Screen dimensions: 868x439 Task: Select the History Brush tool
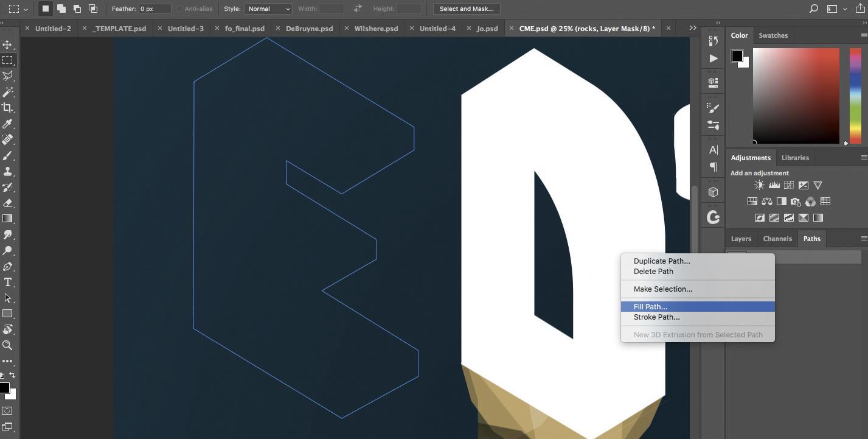pos(8,187)
